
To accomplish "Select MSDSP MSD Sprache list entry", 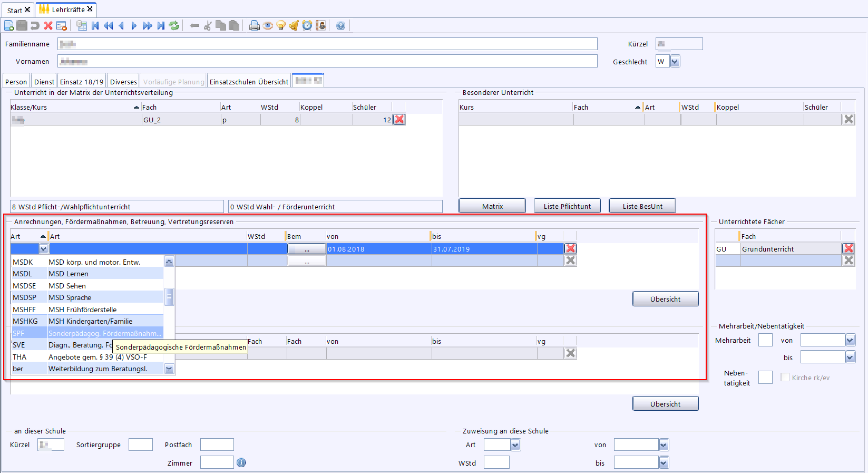I will [x=87, y=297].
